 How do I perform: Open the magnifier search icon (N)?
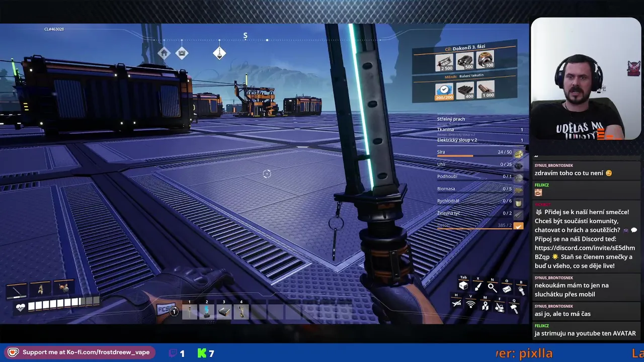point(492,288)
